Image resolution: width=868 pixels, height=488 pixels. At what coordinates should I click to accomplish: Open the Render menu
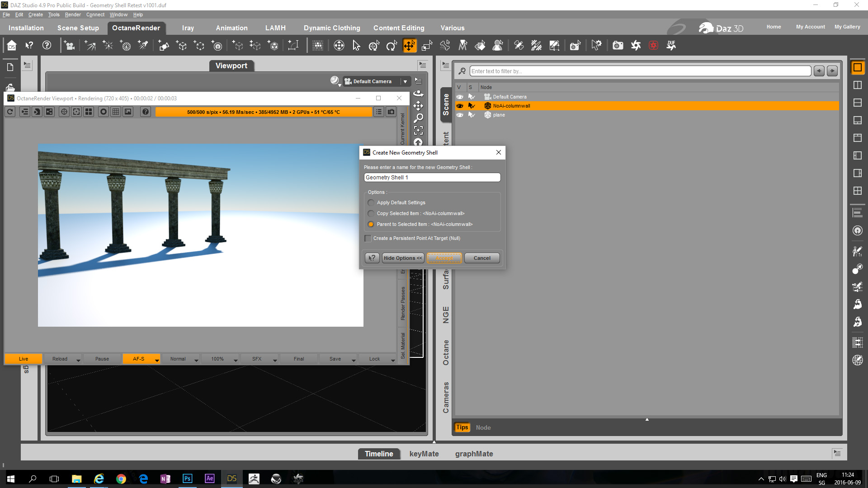click(72, 14)
